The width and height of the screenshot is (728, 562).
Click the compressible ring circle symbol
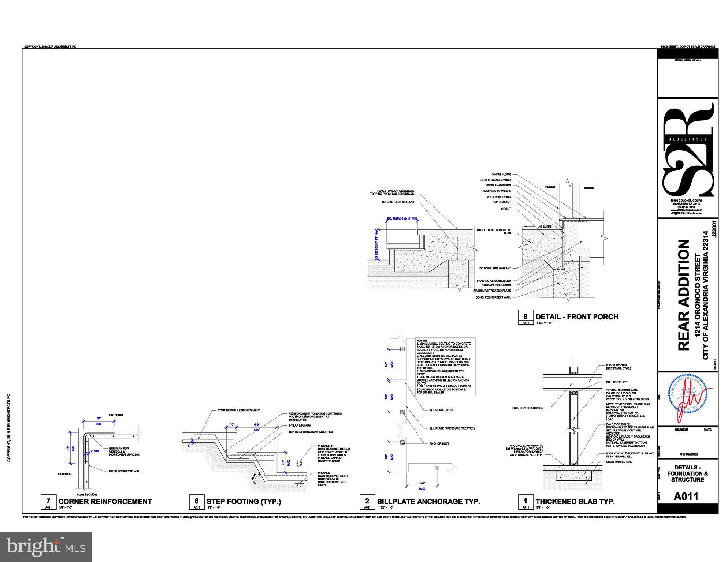tap(300, 463)
